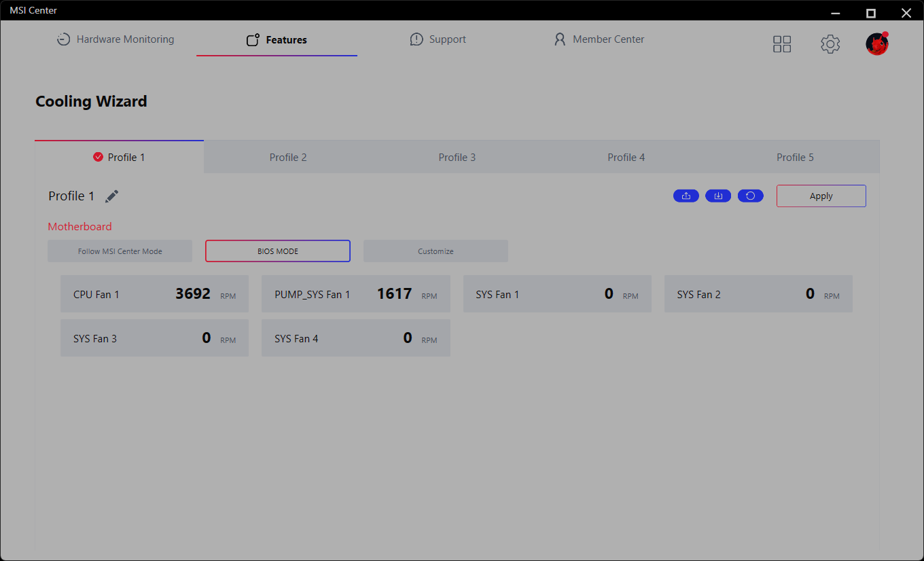Click the red Motherboard section label

80,227
